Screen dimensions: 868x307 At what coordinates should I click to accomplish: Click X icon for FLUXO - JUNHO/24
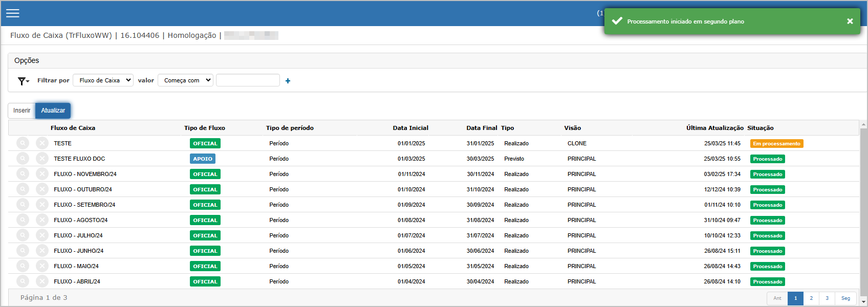coord(42,251)
